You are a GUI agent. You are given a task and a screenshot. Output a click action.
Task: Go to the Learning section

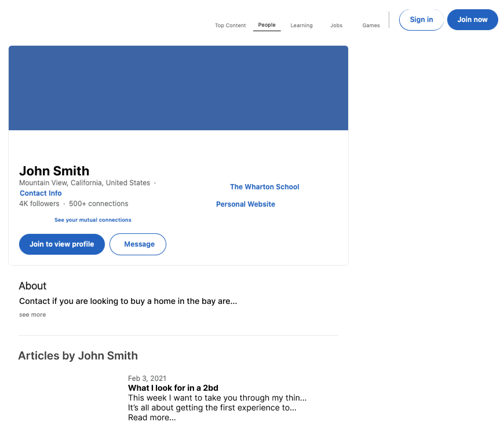click(x=301, y=25)
